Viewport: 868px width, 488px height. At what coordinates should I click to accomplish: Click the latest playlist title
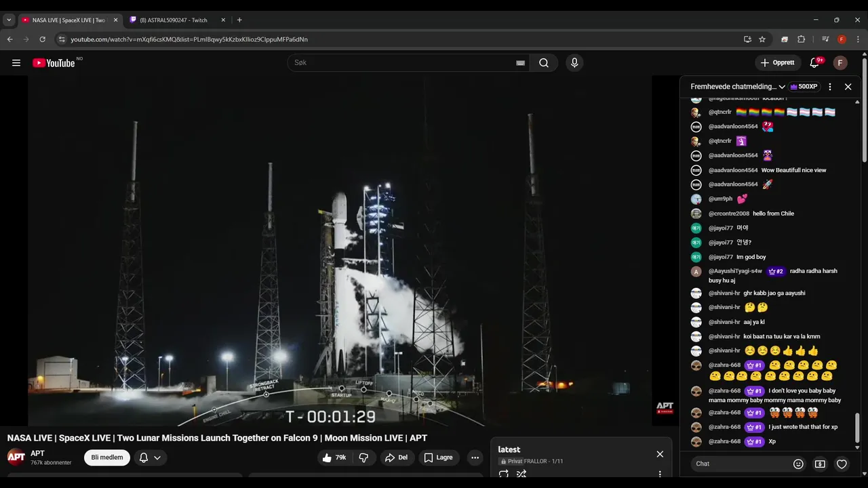click(x=509, y=449)
